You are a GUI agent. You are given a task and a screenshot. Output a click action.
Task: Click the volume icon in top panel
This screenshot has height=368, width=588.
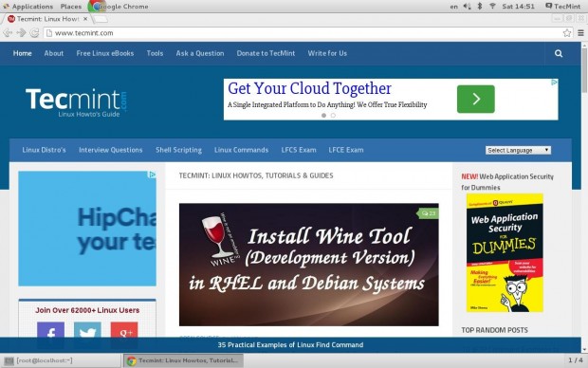pos(467,6)
